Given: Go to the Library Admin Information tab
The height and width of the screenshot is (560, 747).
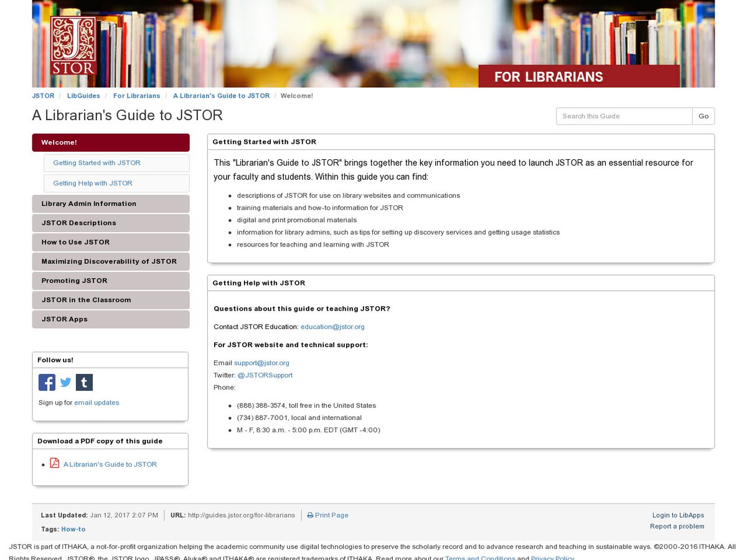Looking at the screenshot, I should [x=111, y=203].
